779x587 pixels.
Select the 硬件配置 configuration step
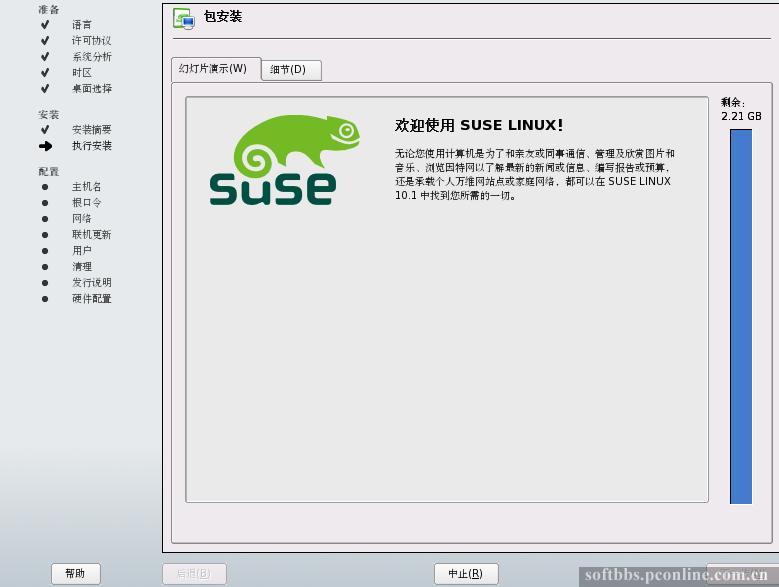(x=91, y=298)
